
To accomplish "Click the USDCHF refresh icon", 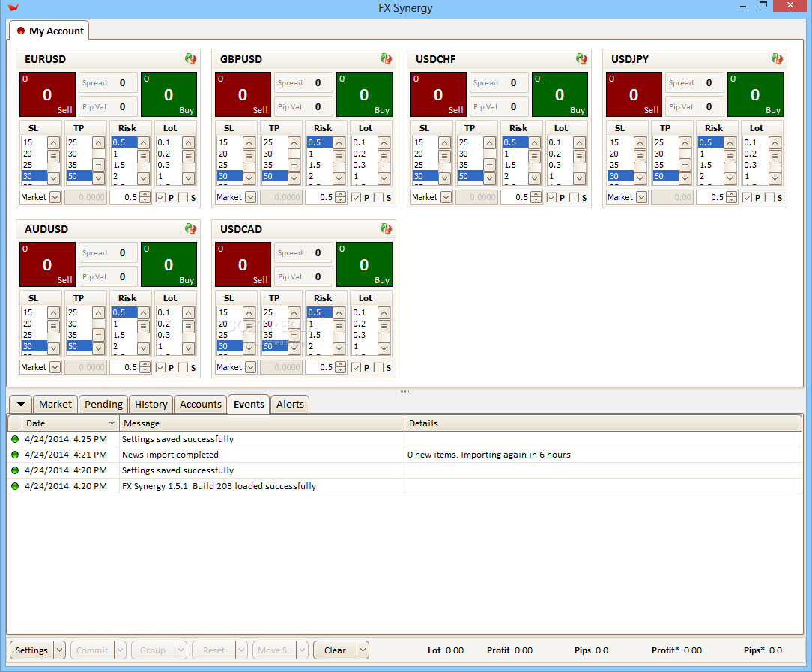I will [x=581, y=59].
